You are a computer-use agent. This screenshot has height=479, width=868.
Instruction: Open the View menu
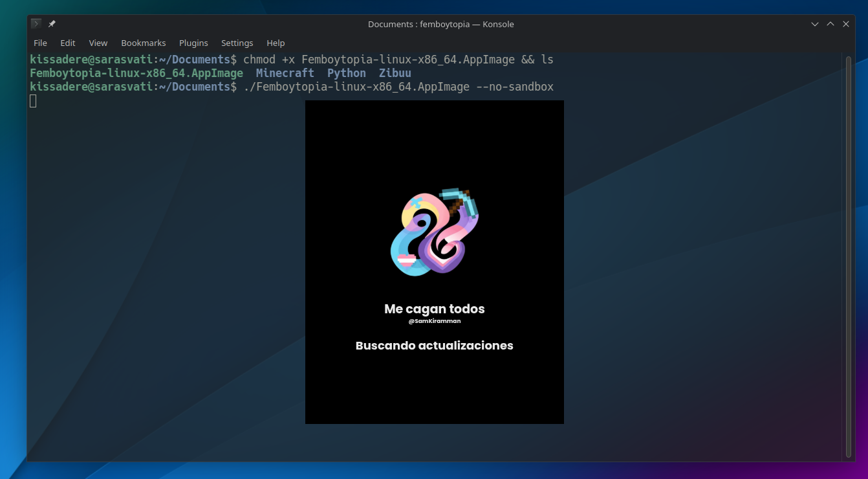pyautogui.click(x=98, y=43)
